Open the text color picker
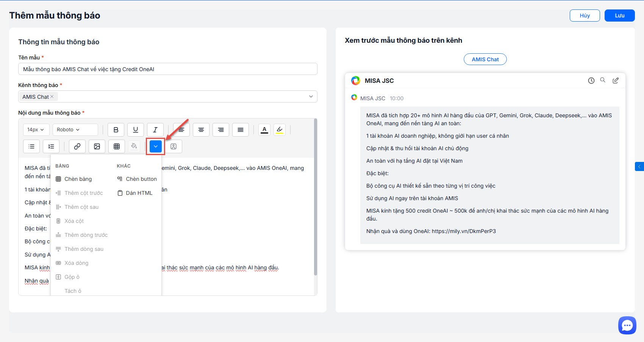The image size is (644, 342). [x=264, y=130]
